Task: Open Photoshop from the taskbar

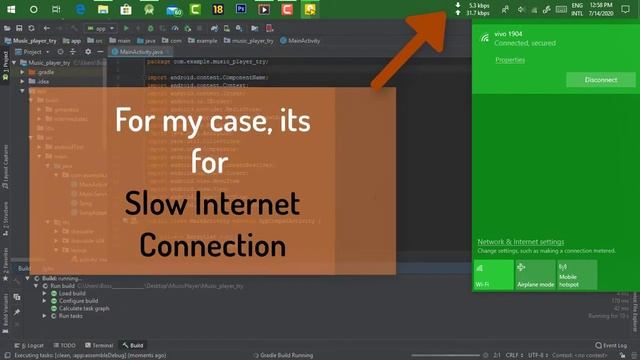Action: tap(241, 9)
